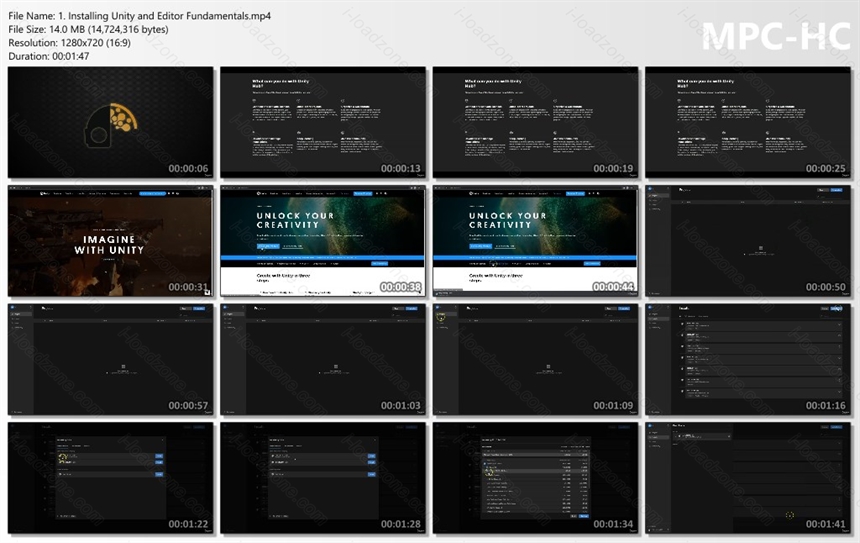Open the thumbnail at 00:01:28
Viewport: 860px width, 543px height.
[x=323, y=478]
